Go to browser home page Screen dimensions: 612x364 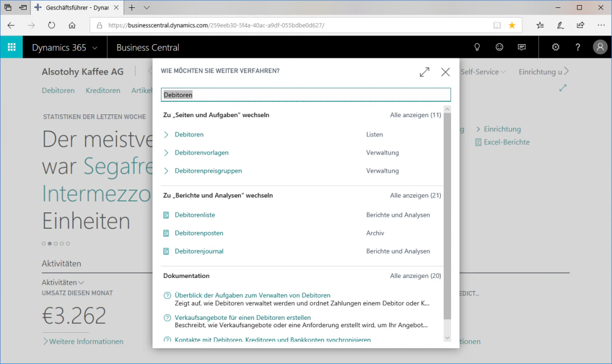[72, 25]
